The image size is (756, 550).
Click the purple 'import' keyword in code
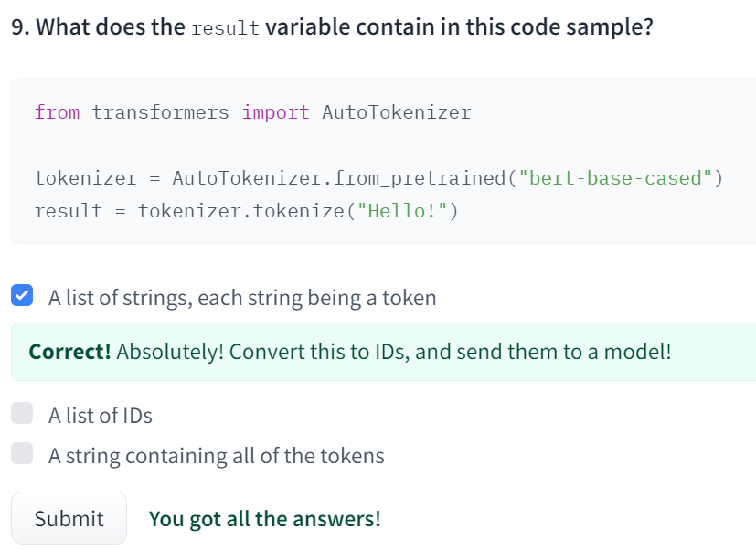tap(275, 113)
